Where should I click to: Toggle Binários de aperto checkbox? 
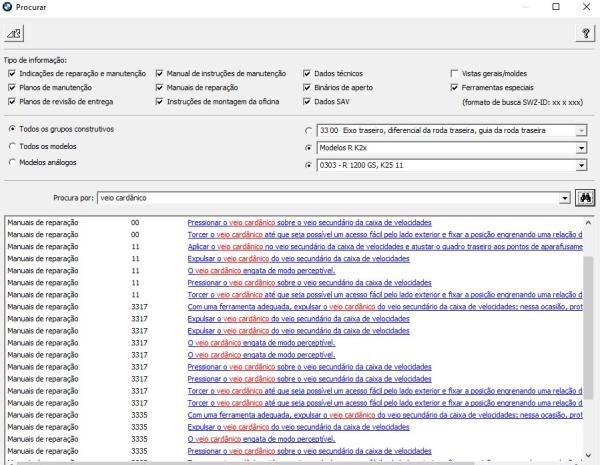pos(307,87)
